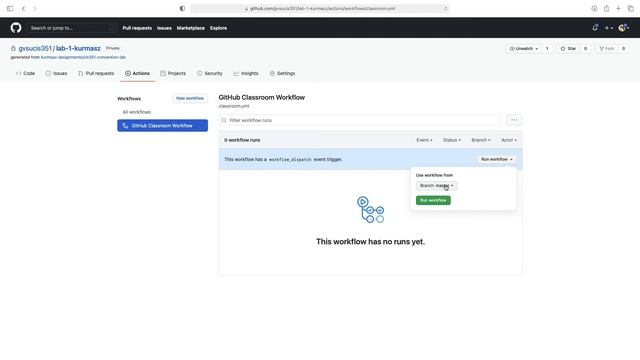Image resolution: width=640 pixels, height=360 pixels.
Task: Toggle the Run workflow dropdown button
Action: point(496,159)
